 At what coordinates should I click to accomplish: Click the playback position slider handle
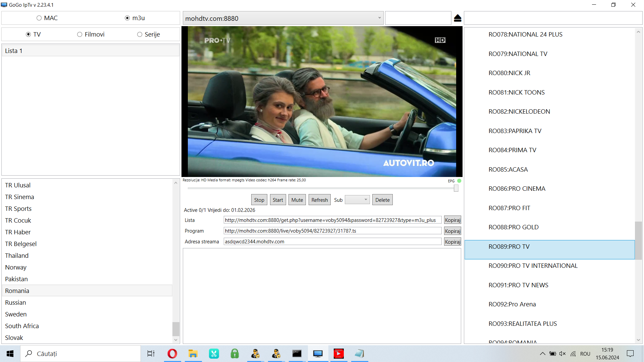pos(456,188)
